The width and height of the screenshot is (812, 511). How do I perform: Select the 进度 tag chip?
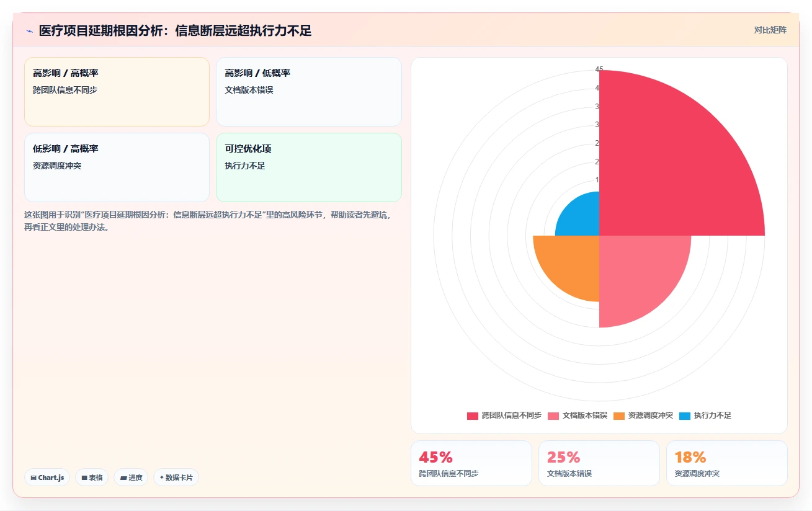pos(131,478)
